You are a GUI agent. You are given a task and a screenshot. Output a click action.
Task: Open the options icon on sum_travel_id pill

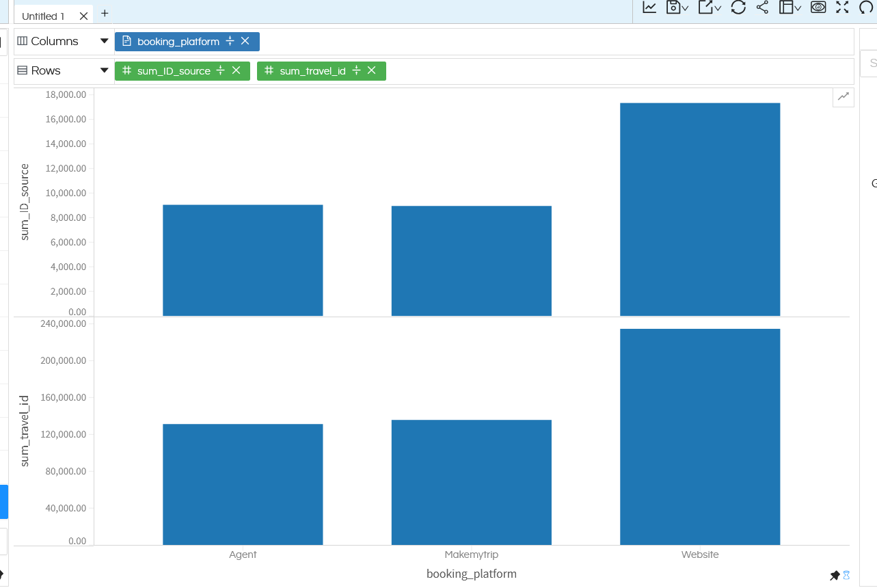[356, 70]
